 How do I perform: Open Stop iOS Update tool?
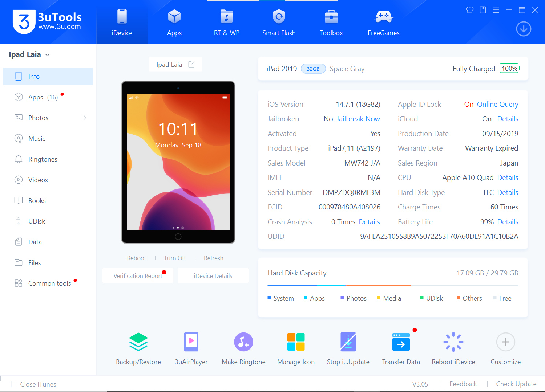point(348,348)
